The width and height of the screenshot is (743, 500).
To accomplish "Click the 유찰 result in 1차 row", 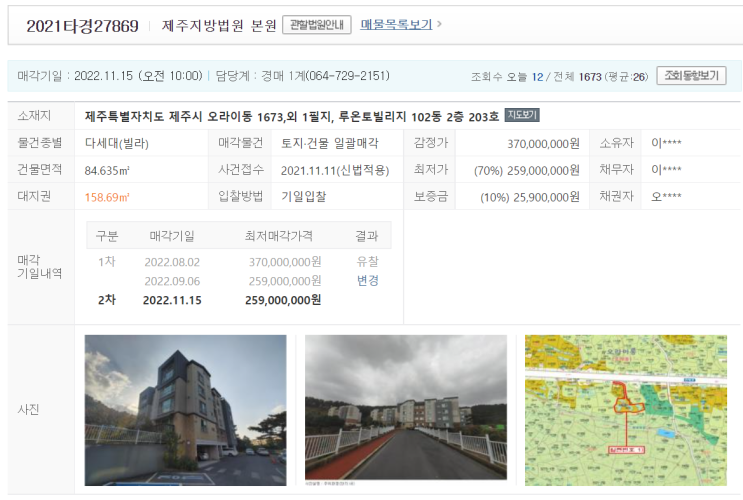I will click(367, 262).
